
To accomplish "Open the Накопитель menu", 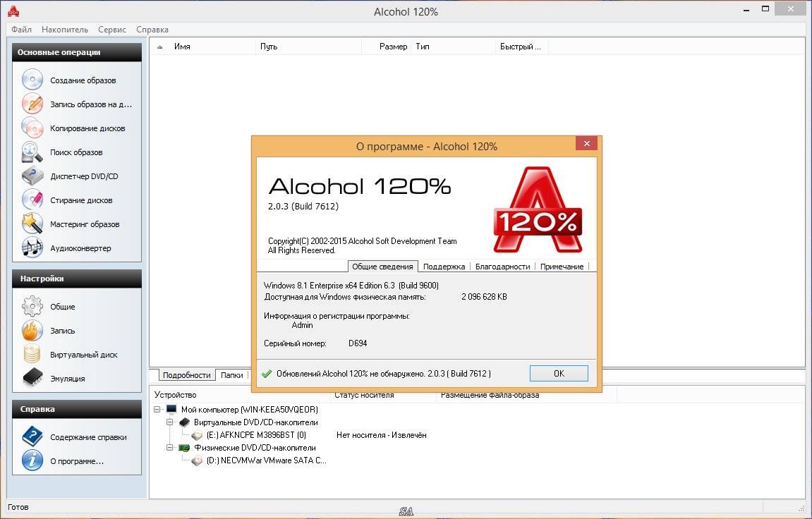I will point(65,30).
